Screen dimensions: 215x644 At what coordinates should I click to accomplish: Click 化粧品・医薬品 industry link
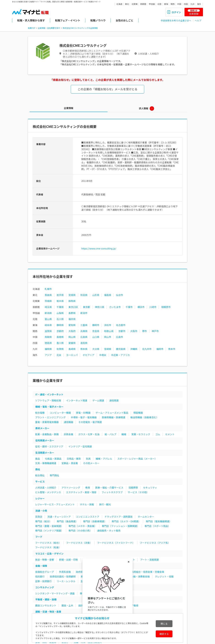(x=53, y=459)
